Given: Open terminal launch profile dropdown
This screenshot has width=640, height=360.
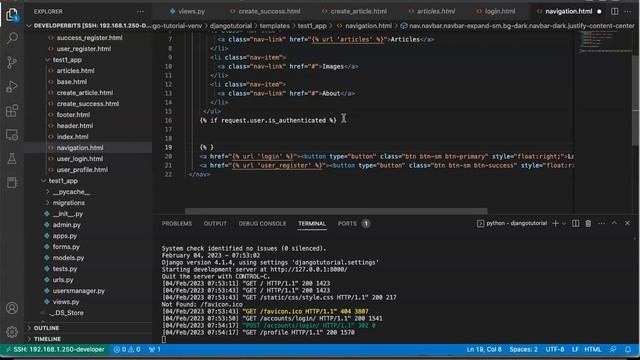Looking at the screenshot, I should pyautogui.click(x=564, y=223).
